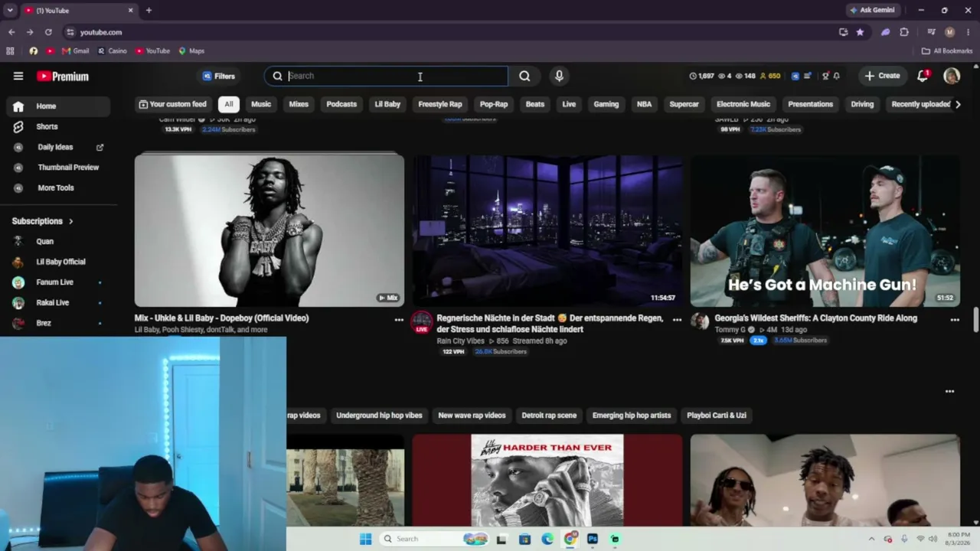The width and height of the screenshot is (980, 551).
Task: Click the YouTube Premium logo
Action: pos(63,77)
